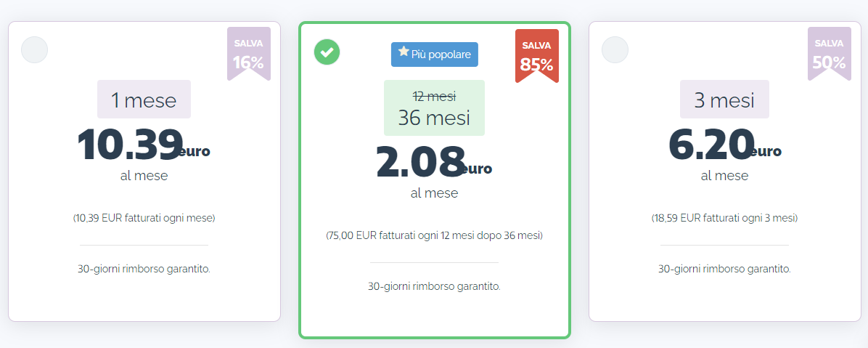Click the 10,39 EUR fatturati ogni mese note
Image resolution: width=868 pixels, height=348 pixels.
click(x=144, y=219)
